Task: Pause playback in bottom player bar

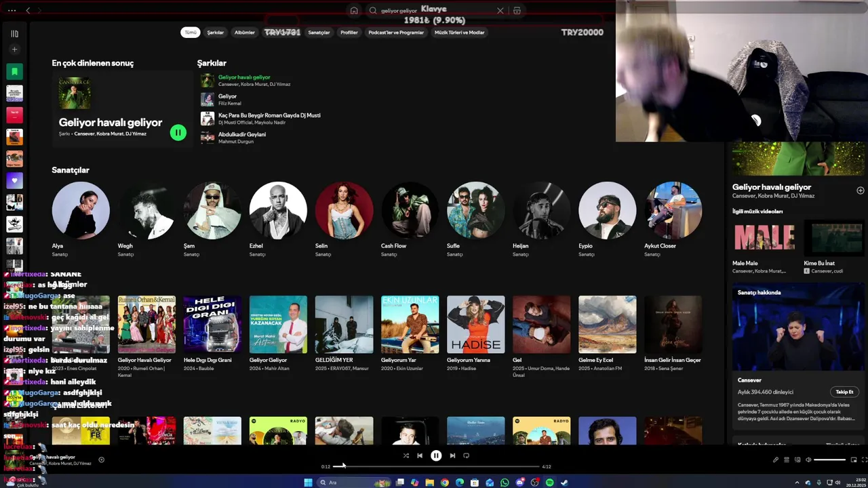Action: click(x=436, y=455)
